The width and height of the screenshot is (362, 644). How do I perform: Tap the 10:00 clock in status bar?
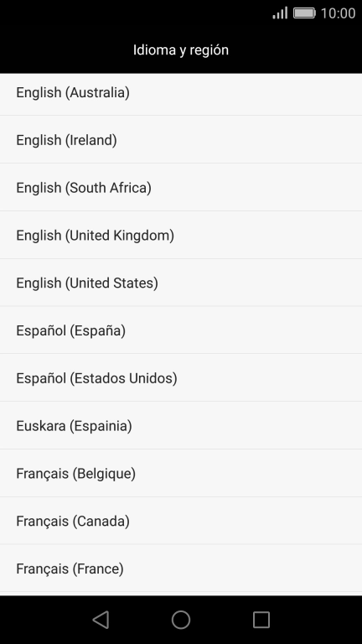pos(338,13)
